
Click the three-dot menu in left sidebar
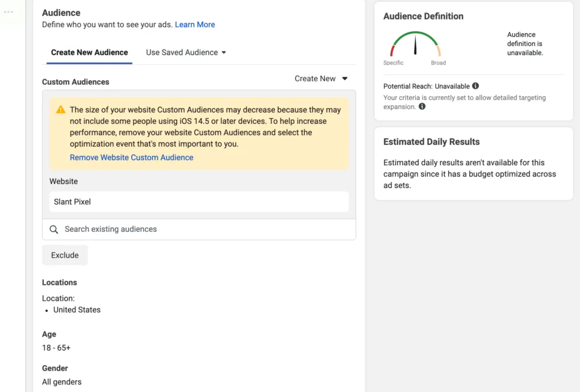[x=9, y=12]
